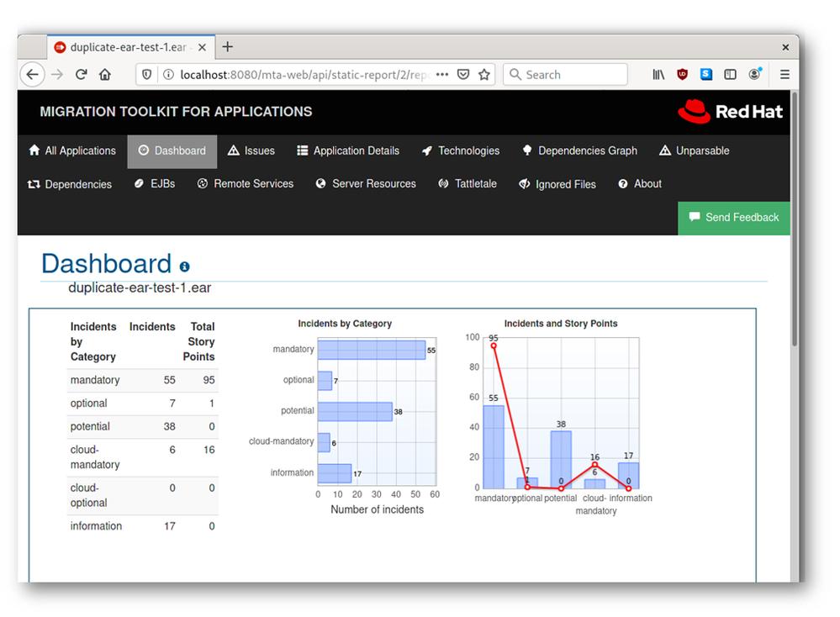Click the 'MIGRATION TOOLKIT FOR APPLICATIONS' title
This screenshot has height=617, width=840.
[x=176, y=112]
